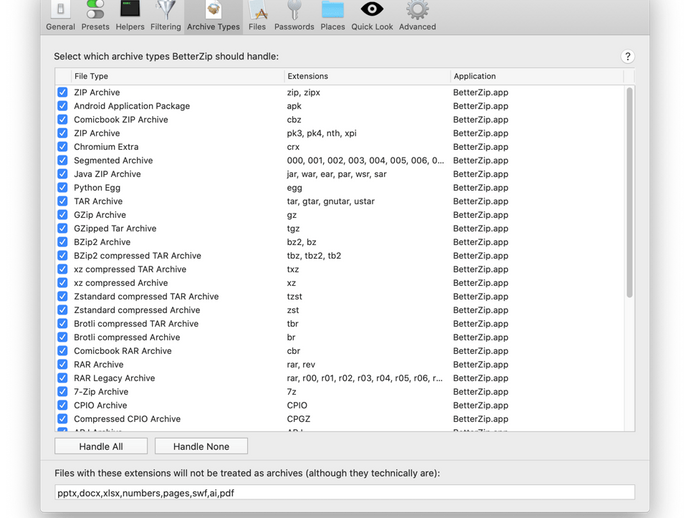Image resolution: width=690 pixels, height=518 pixels.
Task: Open the Places folder pane
Action: [x=333, y=16]
